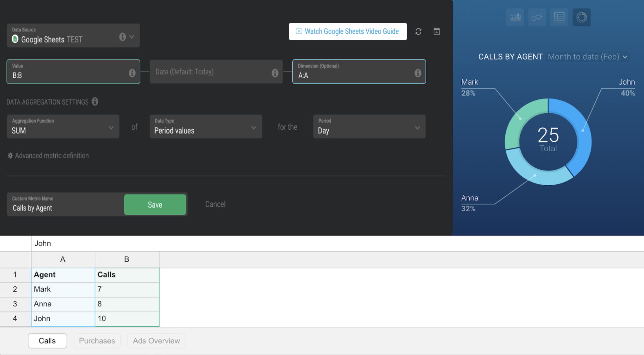The width and height of the screenshot is (644, 355).
Task: Watch Google Sheets Video Guide
Action: tap(348, 31)
